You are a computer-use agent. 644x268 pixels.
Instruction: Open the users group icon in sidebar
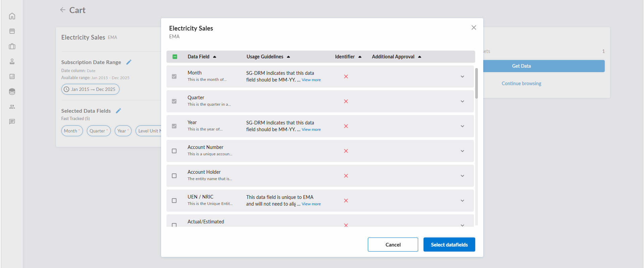pyautogui.click(x=12, y=107)
